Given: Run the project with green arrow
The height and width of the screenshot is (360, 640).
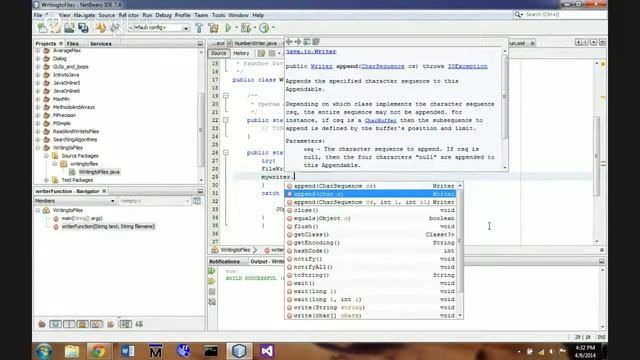Looking at the screenshot, I should tap(228, 28).
